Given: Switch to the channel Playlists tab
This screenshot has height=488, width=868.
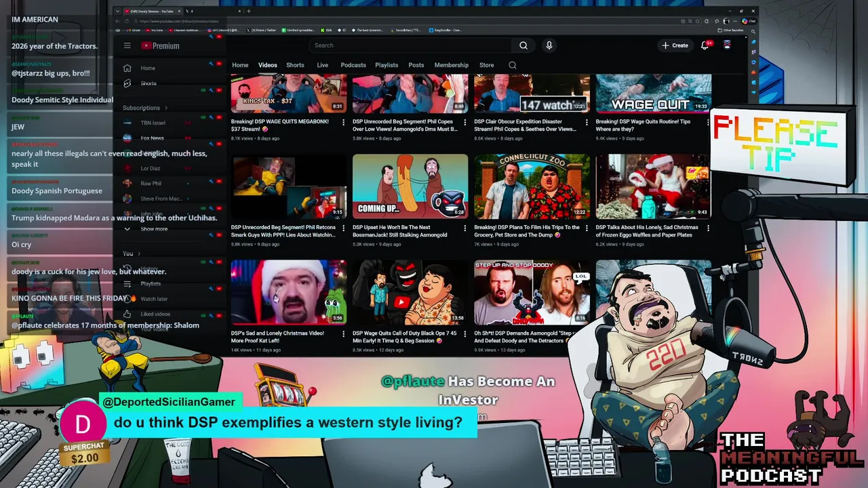Looking at the screenshot, I should pos(387,65).
